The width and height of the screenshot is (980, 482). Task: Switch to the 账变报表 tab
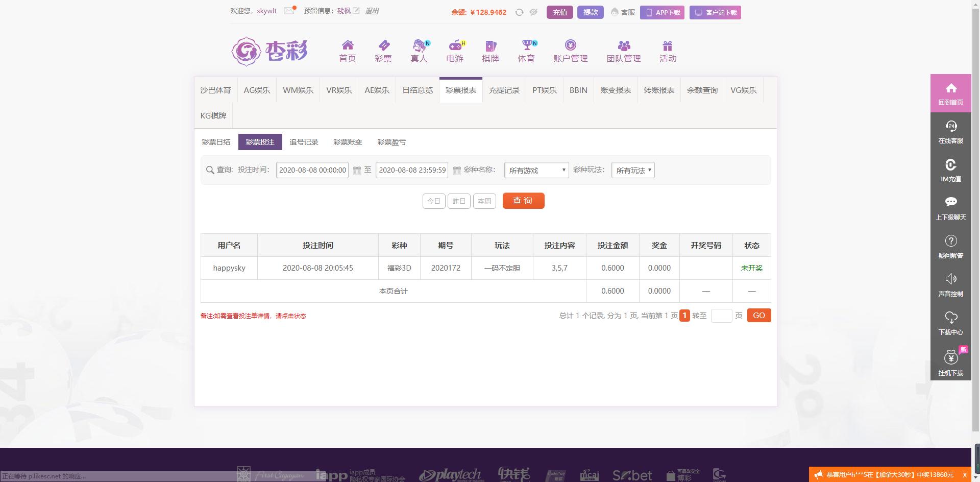click(616, 90)
